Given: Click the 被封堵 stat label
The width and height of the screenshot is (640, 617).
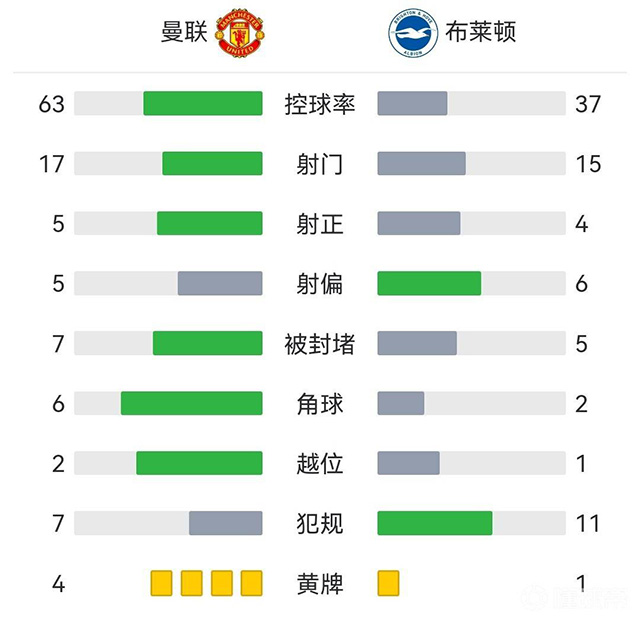Looking at the screenshot, I should click(320, 343).
